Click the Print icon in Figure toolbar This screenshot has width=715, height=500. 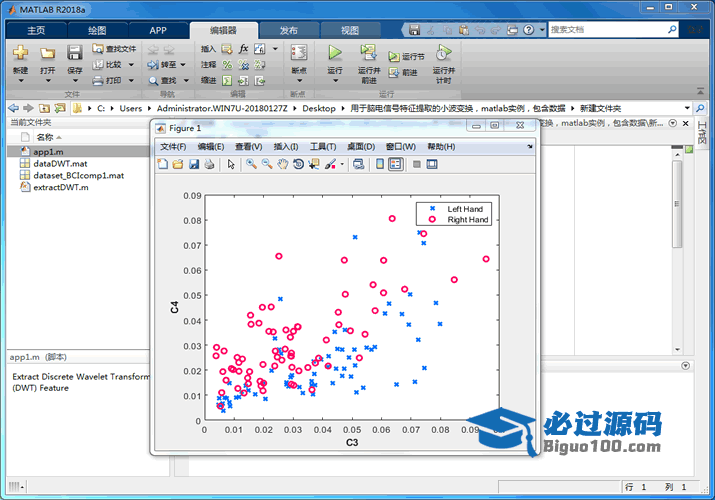click(209, 164)
